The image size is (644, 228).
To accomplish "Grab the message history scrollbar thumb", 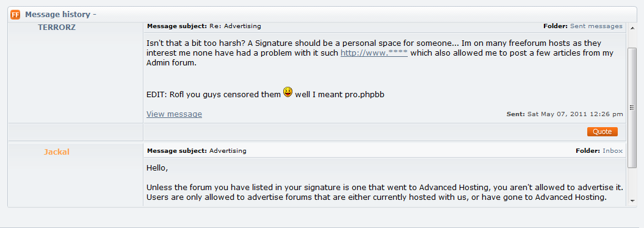I will point(632,108).
